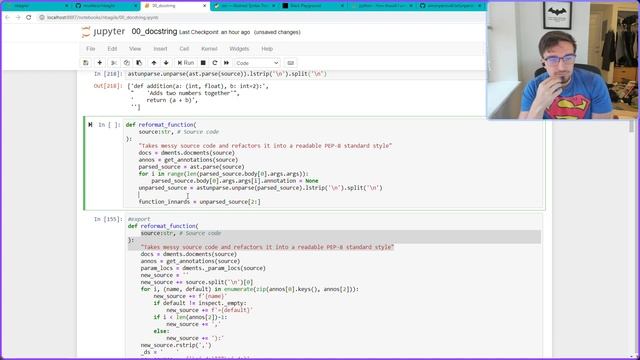Image resolution: width=640 pixels, height=360 pixels.
Task: Restart kernel and rerun all cells icon
Action: click(x=227, y=63)
